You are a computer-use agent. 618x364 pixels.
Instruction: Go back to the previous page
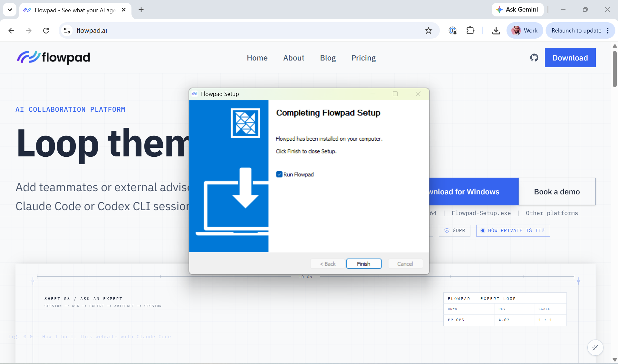pyautogui.click(x=11, y=31)
